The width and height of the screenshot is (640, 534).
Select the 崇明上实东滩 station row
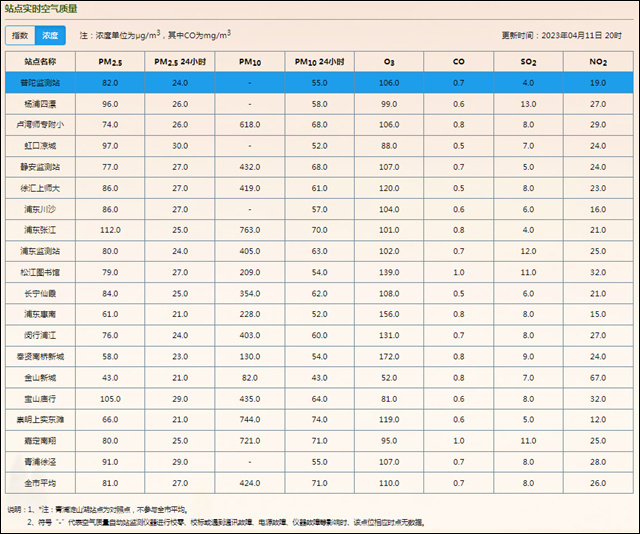[x=319, y=420]
